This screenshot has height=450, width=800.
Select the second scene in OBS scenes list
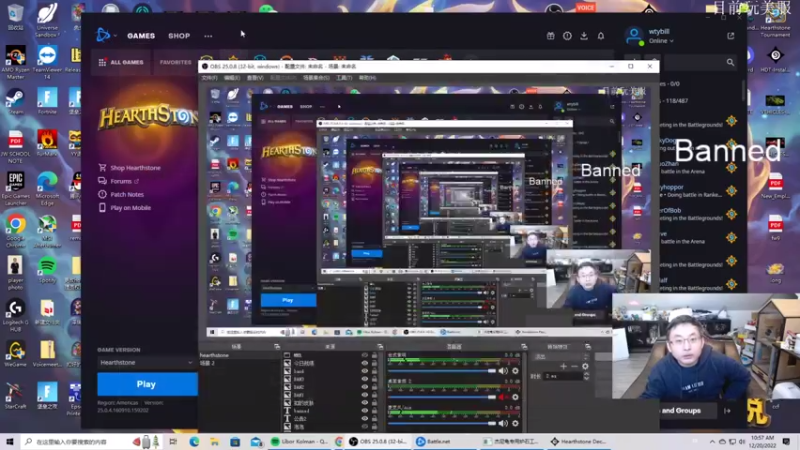238,363
